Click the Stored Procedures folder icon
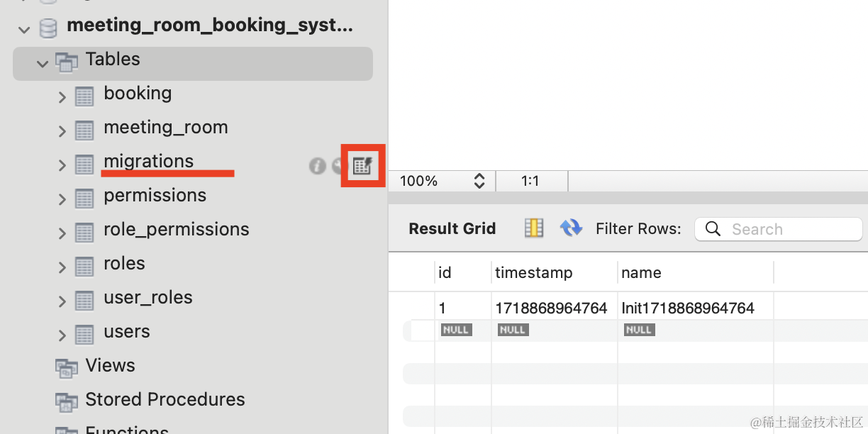This screenshot has height=434, width=868. (67, 401)
